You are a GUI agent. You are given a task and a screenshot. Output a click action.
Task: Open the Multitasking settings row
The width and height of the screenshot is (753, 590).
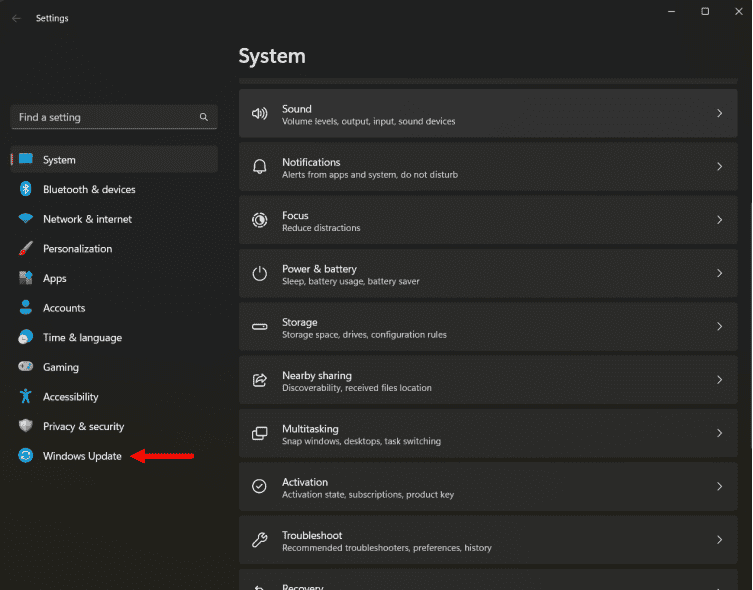coord(488,433)
